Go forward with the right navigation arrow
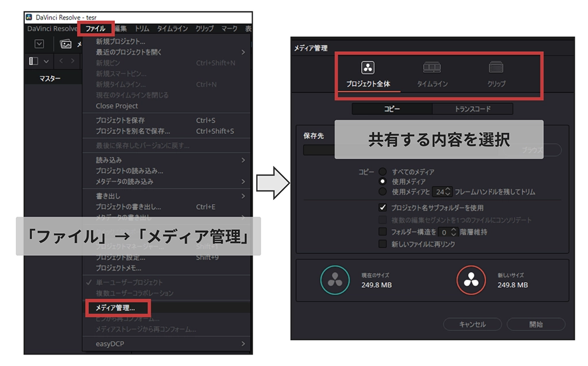Screen dimensions: 588x366 pyautogui.click(x=73, y=61)
